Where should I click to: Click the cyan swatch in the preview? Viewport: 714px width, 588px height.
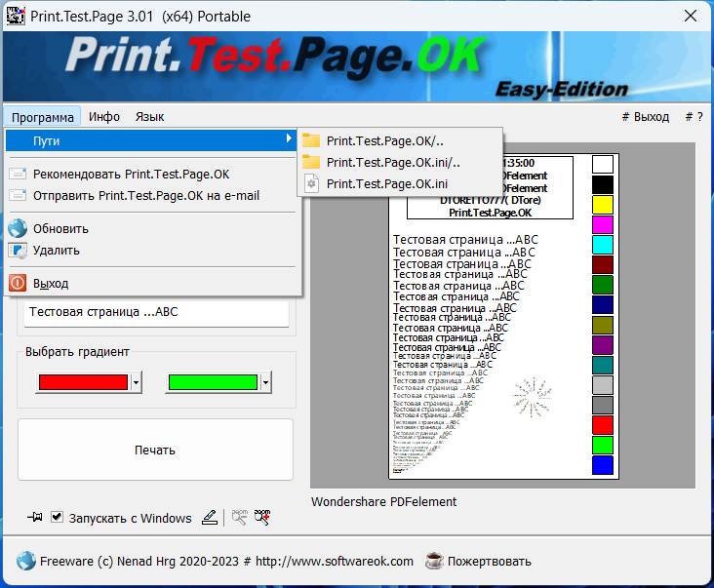click(603, 245)
